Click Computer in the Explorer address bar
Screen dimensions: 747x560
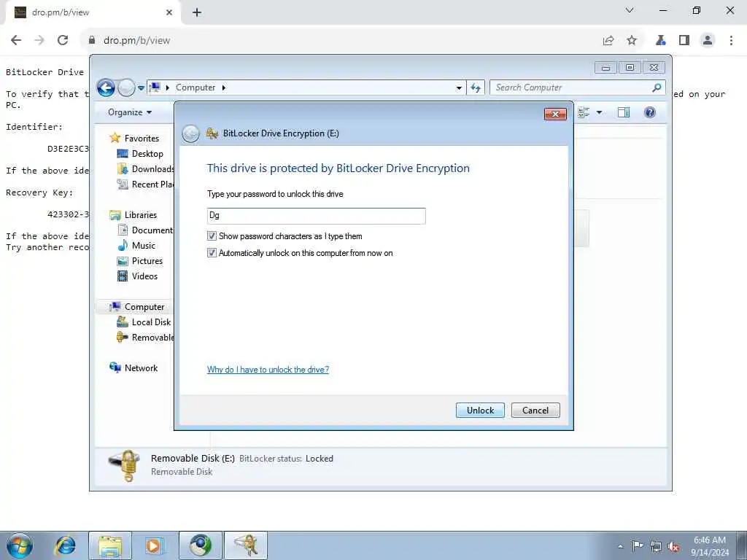point(196,87)
